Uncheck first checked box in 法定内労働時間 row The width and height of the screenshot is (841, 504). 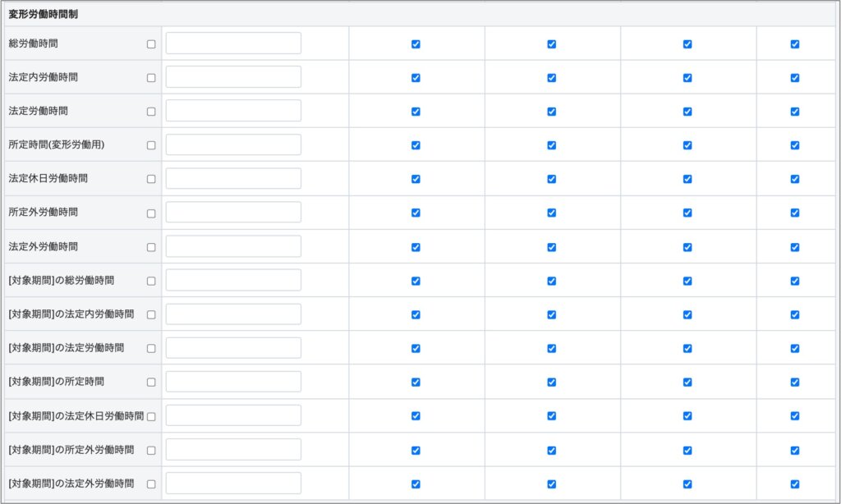[416, 78]
